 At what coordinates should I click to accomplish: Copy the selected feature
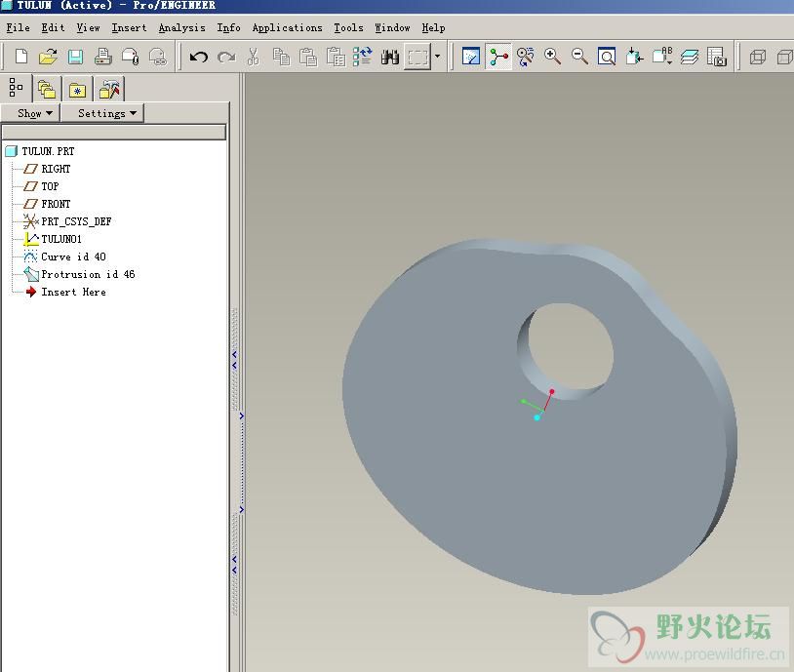tap(281, 57)
